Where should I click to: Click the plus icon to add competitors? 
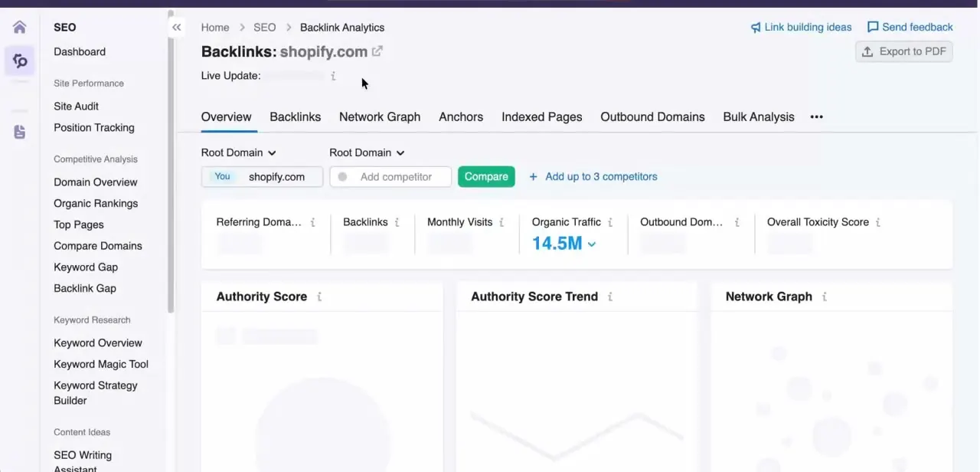tap(533, 176)
